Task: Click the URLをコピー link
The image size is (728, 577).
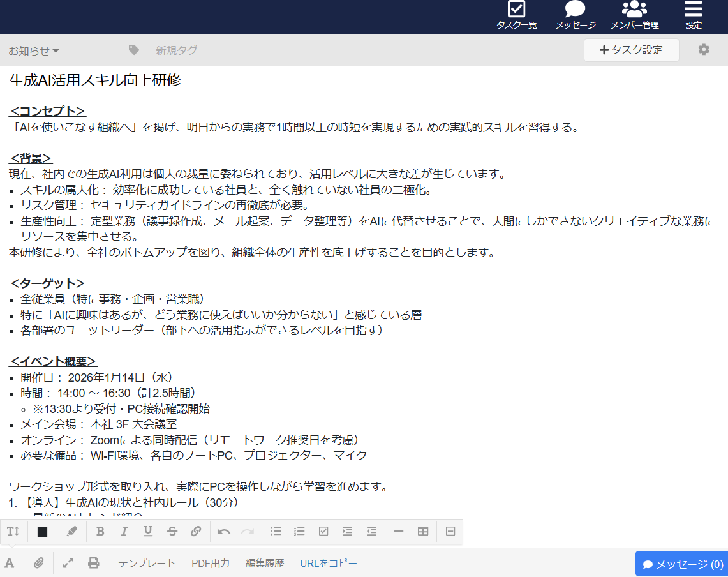Action: pyautogui.click(x=328, y=563)
